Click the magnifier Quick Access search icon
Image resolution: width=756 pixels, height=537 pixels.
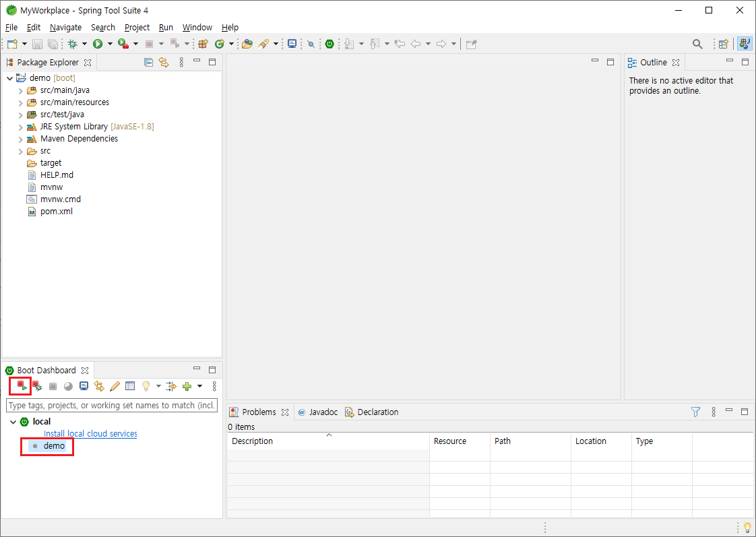[x=697, y=44]
